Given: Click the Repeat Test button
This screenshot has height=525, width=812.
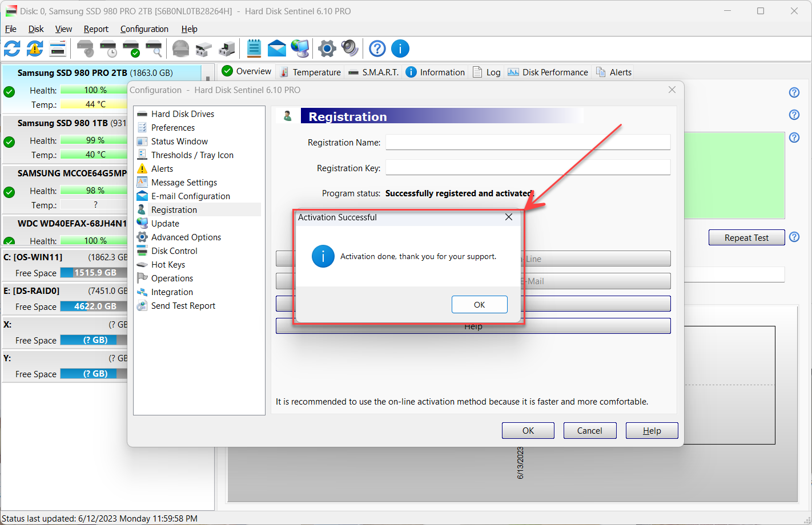Looking at the screenshot, I should coord(747,237).
